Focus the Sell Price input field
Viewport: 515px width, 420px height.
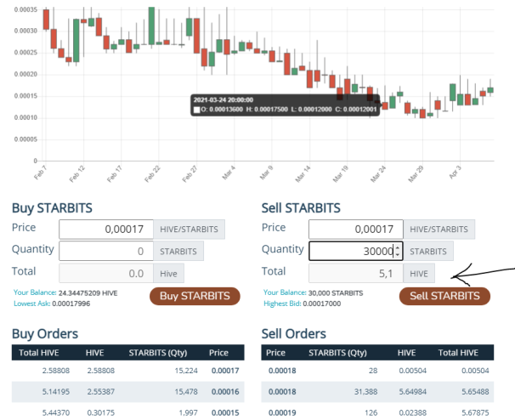pos(356,229)
